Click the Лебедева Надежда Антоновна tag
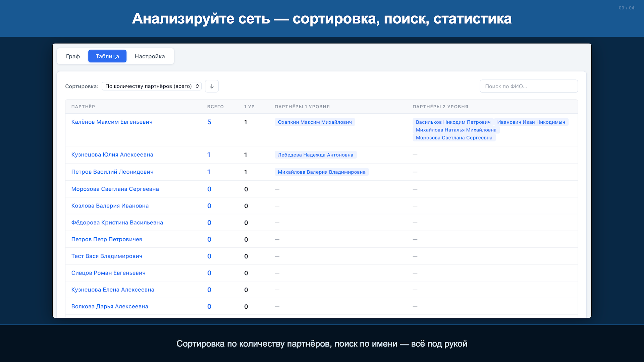The height and width of the screenshot is (362, 644). tap(315, 155)
